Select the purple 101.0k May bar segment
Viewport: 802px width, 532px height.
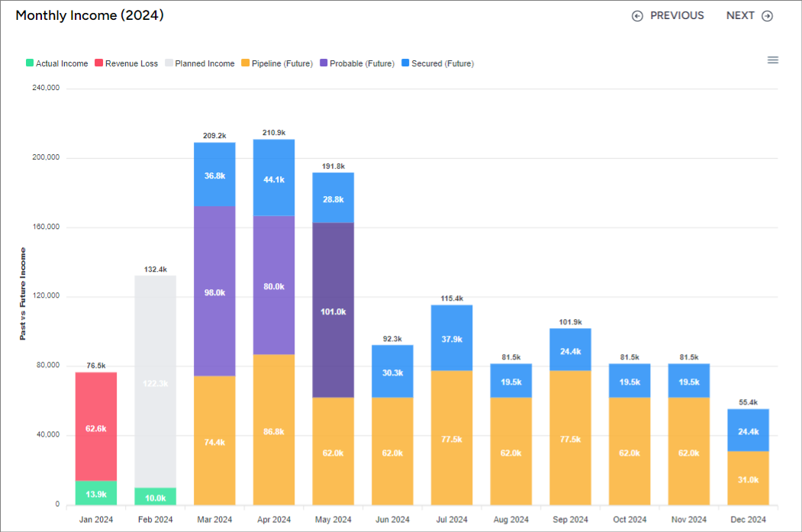pos(333,311)
